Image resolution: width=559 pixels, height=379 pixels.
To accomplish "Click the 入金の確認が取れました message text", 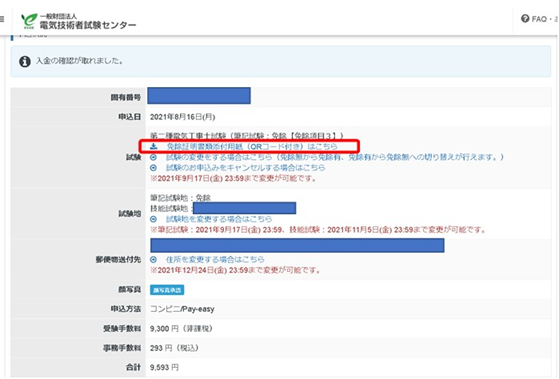I will (80, 61).
